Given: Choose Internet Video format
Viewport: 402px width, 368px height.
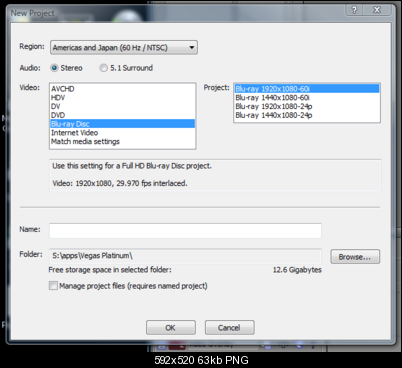Looking at the screenshot, I should [122, 132].
